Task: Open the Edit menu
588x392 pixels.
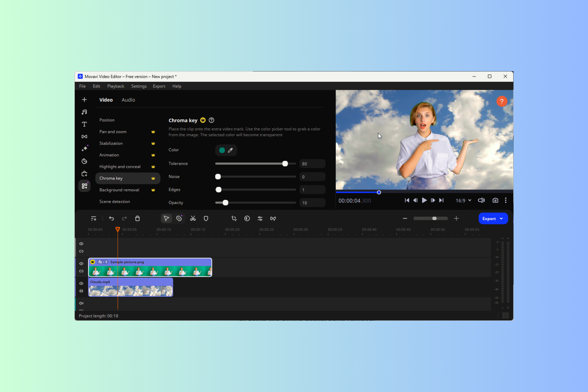Action: [96, 86]
